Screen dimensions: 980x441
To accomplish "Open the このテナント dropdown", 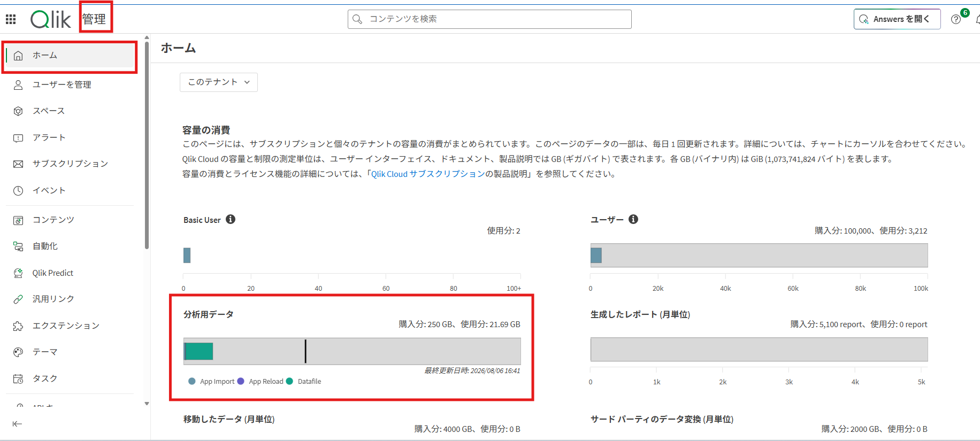I will 219,82.
